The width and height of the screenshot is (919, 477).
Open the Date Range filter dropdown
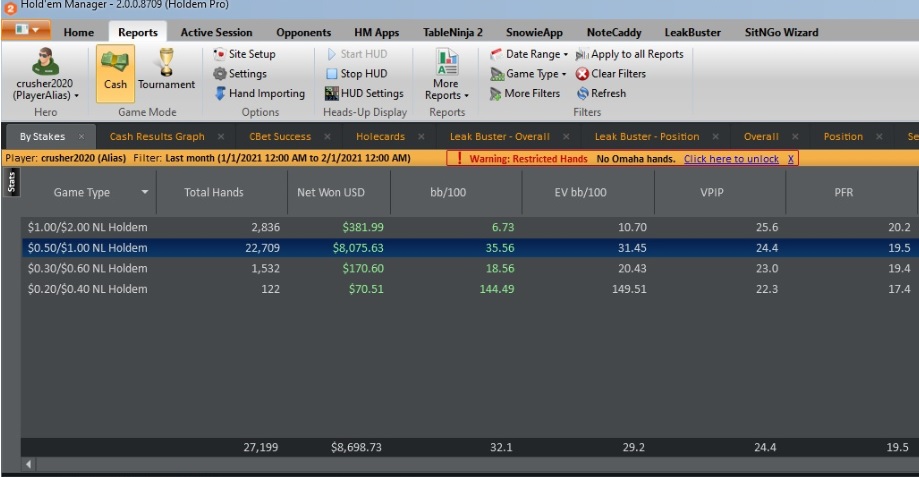tap(529, 54)
